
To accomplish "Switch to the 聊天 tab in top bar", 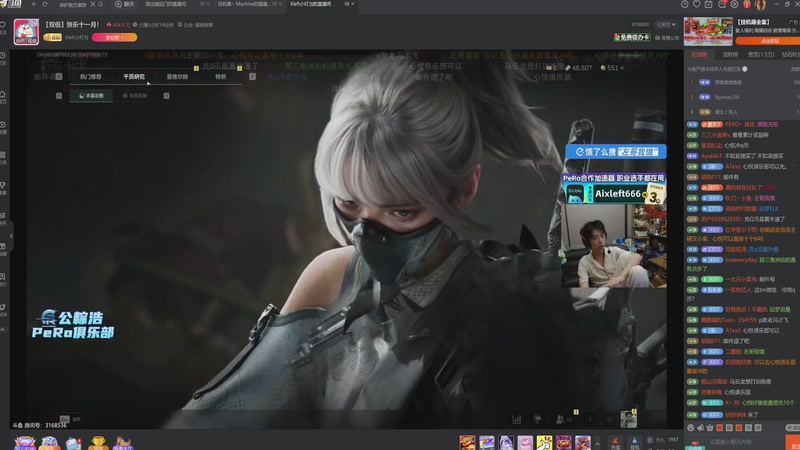I will 125,4.
